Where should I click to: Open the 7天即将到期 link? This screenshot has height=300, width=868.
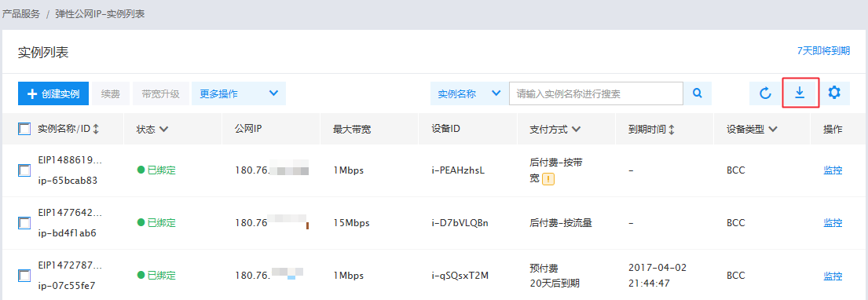pos(823,50)
